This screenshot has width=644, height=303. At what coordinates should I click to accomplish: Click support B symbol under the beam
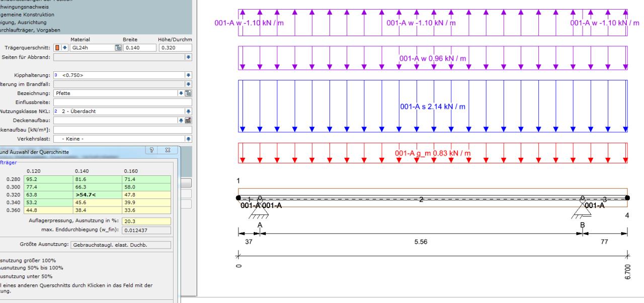pos(582,209)
